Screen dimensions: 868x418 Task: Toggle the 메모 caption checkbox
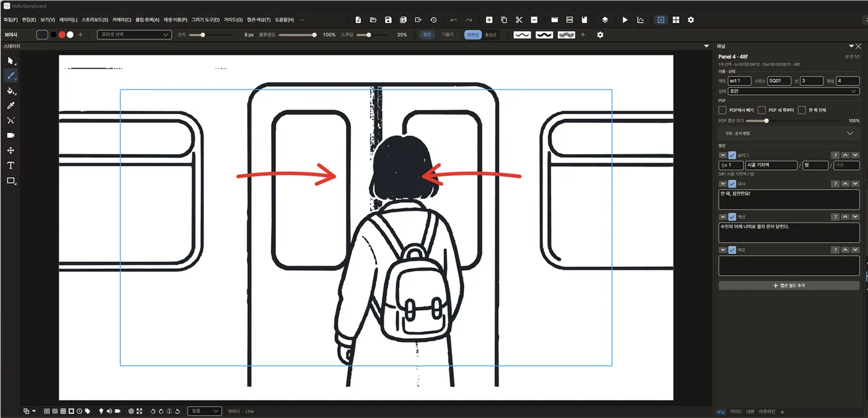tap(732, 250)
